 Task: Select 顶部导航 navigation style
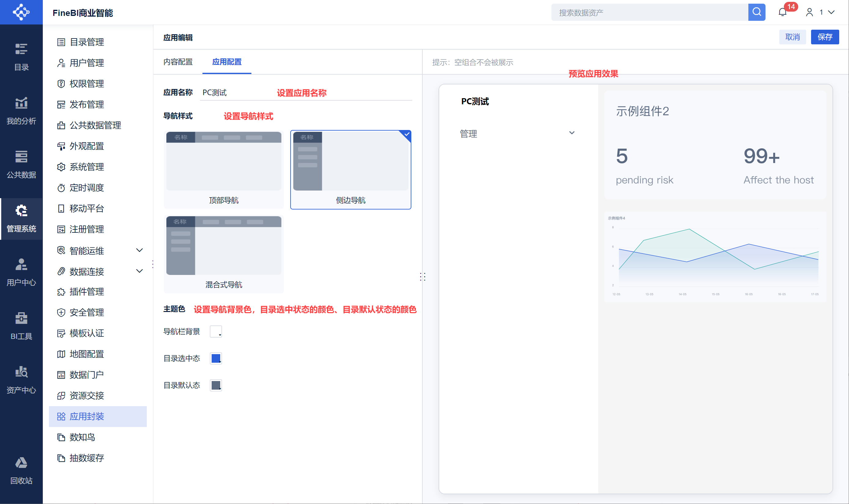pos(224,169)
